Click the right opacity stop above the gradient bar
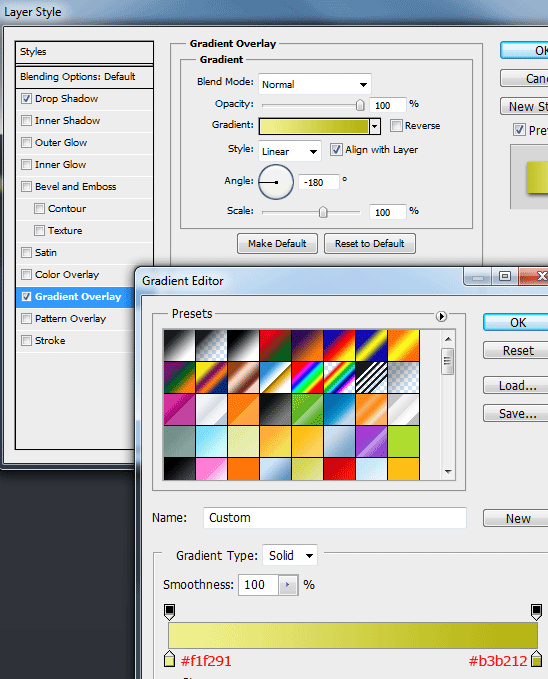The height and width of the screenshot is (679, 548). point(536,611)
